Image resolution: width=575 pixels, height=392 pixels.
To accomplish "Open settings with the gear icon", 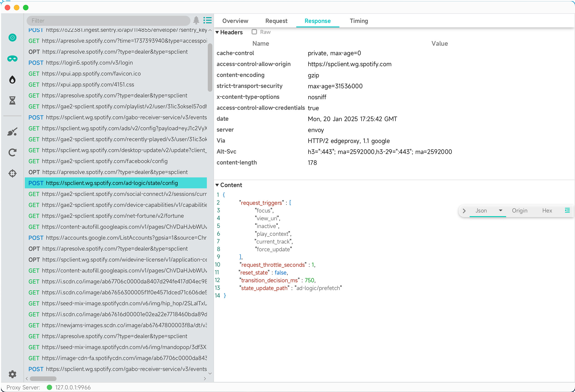I will (x=12, y=374).
